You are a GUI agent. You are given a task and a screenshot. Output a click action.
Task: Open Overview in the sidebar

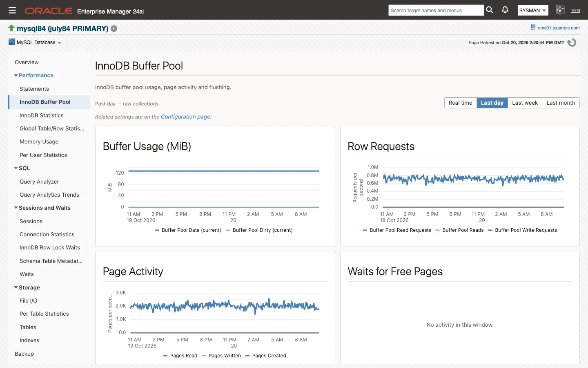pyautogui.click(x=27, y=62)
